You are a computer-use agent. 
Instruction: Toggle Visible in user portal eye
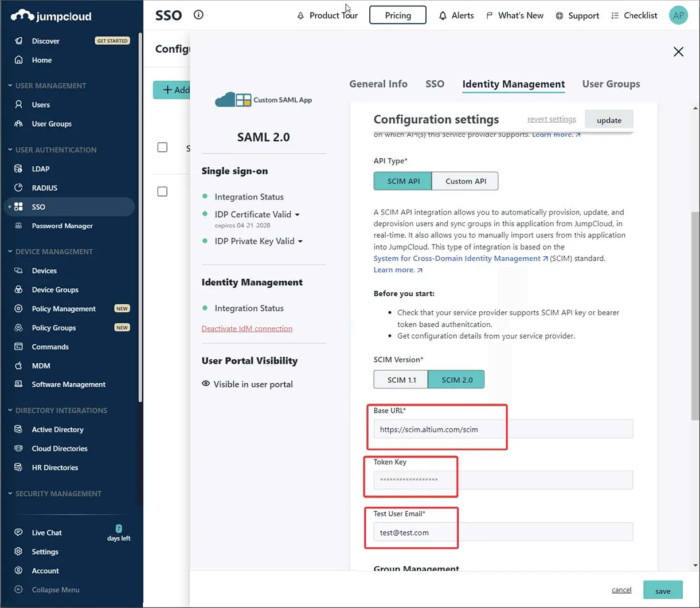point(206,383)
